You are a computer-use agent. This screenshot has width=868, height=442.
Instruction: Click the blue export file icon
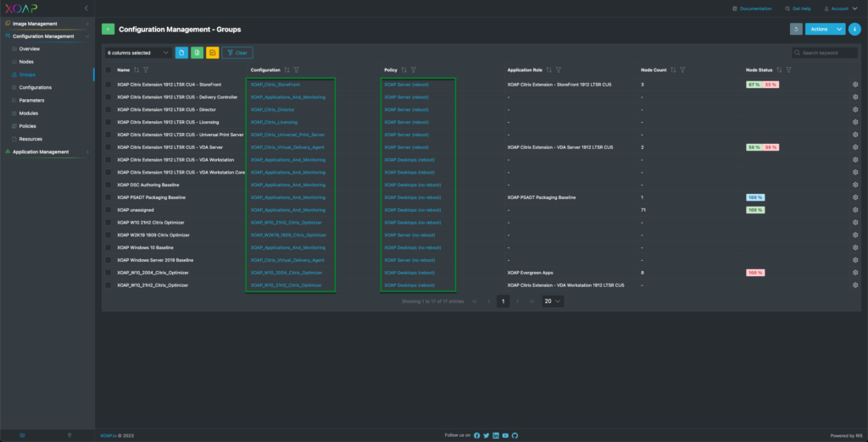tap(181, 52)
